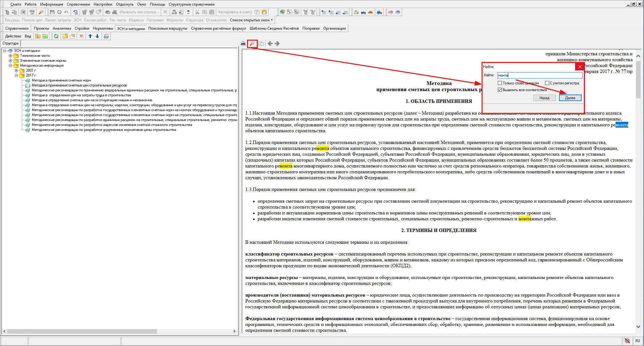Move item up with the blue arrow
This screenshot has height=346, width=644.
(90, 36)
